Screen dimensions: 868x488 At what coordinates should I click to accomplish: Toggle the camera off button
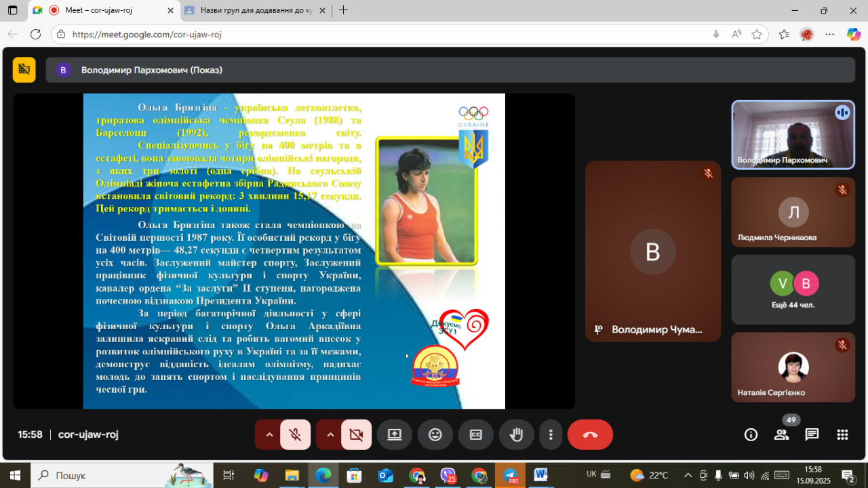pyautogui.click(x=356, y=435)
